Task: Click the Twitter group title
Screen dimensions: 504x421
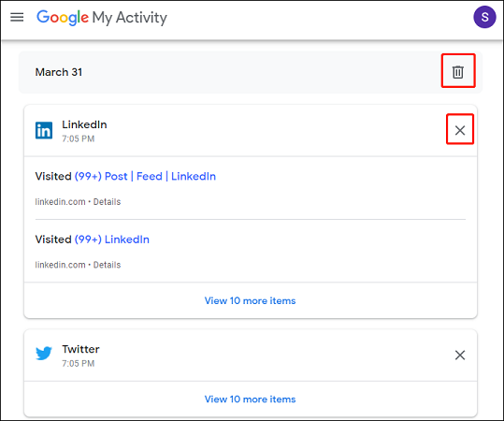Action: click(80, 349)
